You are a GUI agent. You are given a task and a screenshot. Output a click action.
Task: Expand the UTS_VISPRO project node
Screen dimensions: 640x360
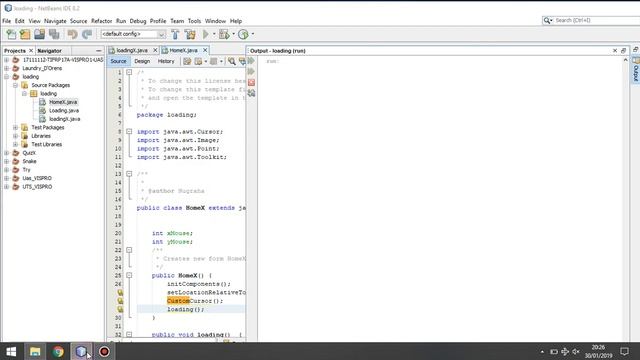point(7,187)
